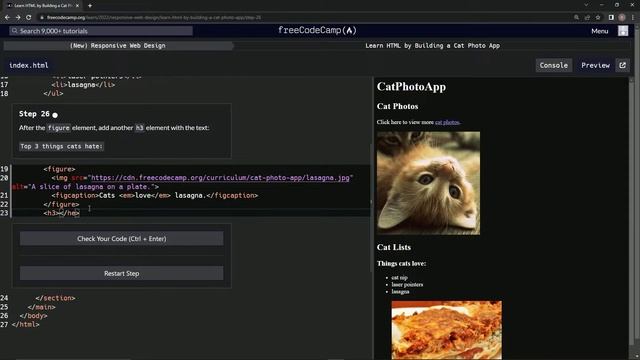Click the search magnifier icon in freeCodeCamp bar
640x360 pixels.
15,31
